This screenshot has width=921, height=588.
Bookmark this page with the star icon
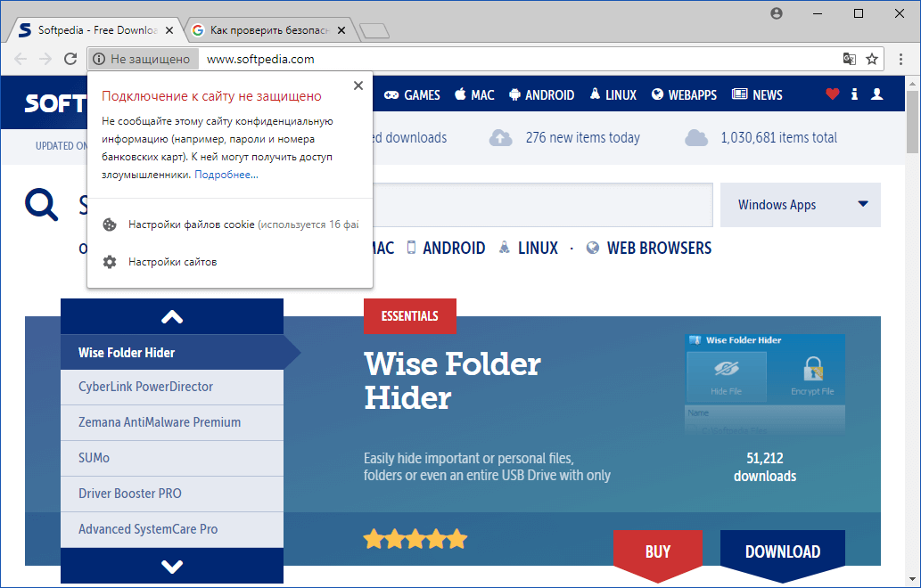point(872,59)
